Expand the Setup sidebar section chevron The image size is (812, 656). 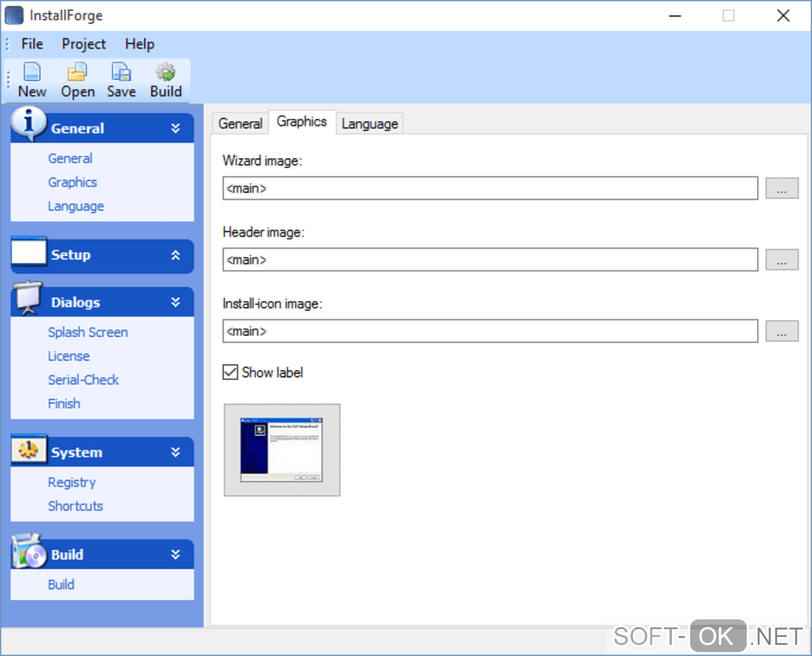(x=176, y=255)
